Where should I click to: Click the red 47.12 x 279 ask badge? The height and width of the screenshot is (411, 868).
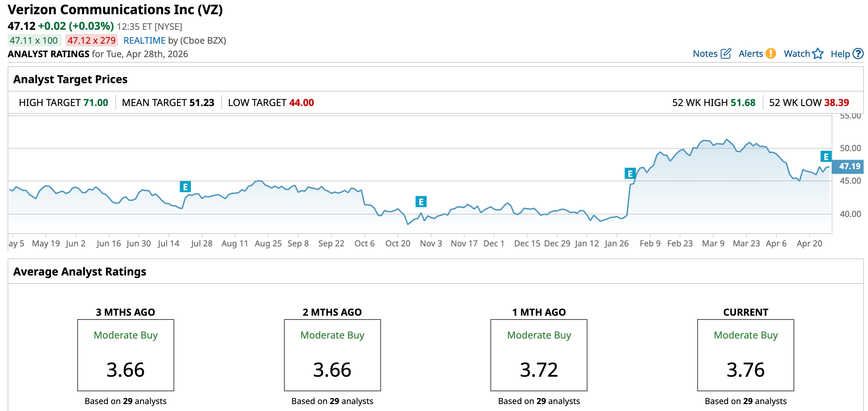(x=91, y=41)
